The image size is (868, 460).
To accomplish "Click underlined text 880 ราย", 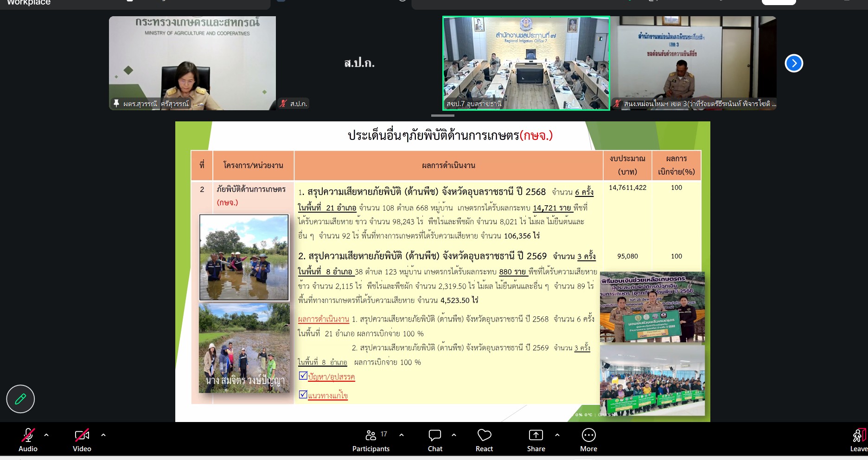I will 512,272.
